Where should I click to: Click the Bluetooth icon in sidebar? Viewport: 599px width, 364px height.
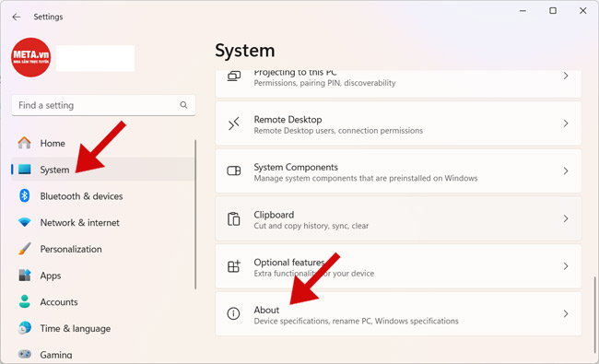point(25,196)
